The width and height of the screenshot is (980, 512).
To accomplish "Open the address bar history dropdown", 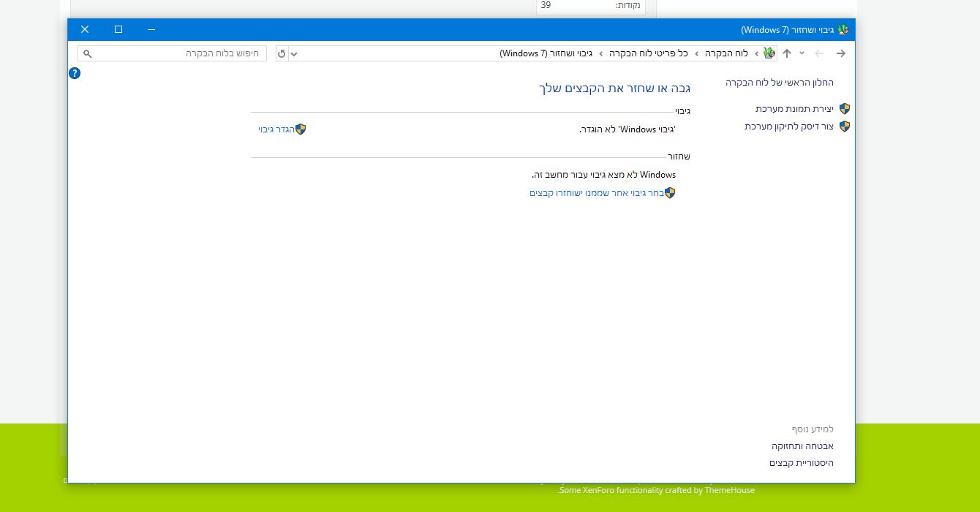I will click(294, 53).
